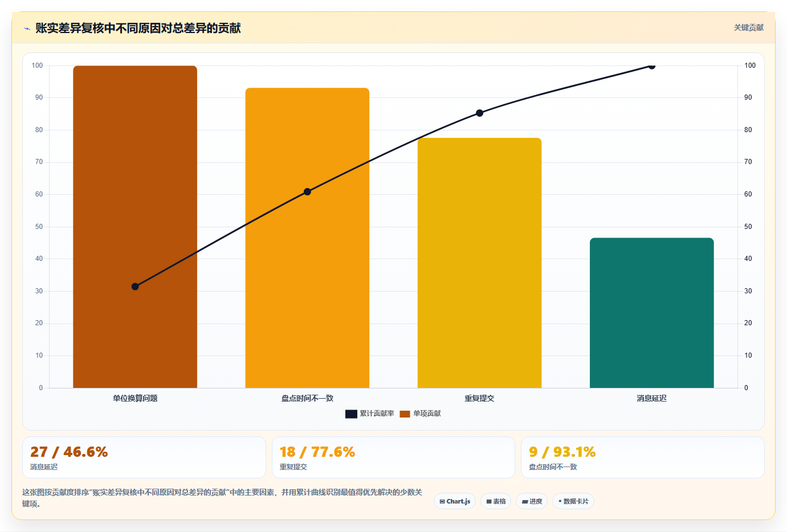Click the 9 / 93.1% value text
This screenshot has width=787, height=532.
[x=562, y=452]
